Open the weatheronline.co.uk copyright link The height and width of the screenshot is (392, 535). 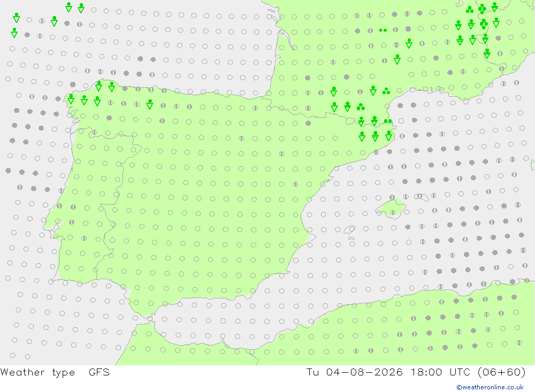[x=490, y=387]
